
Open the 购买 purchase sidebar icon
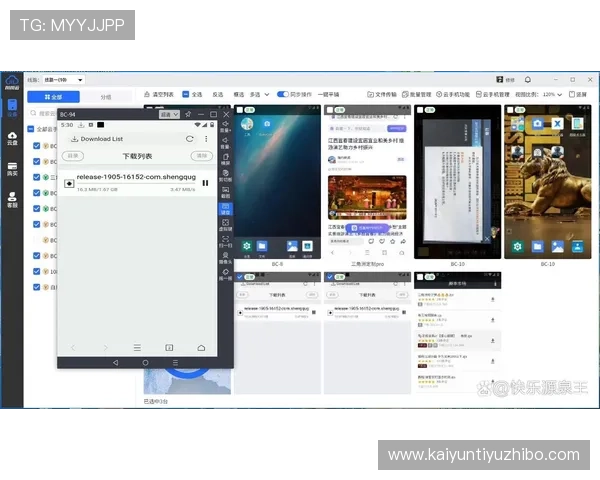click(12, 170)
